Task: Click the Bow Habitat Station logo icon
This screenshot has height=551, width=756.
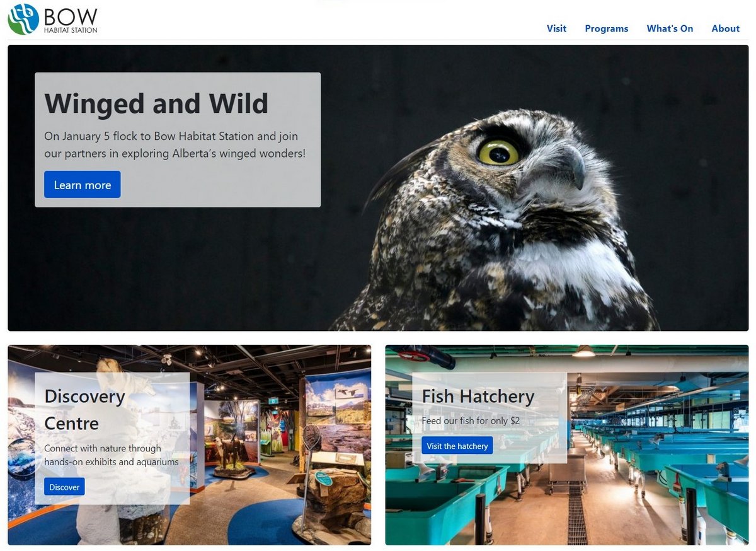Action: coord(23,19)
